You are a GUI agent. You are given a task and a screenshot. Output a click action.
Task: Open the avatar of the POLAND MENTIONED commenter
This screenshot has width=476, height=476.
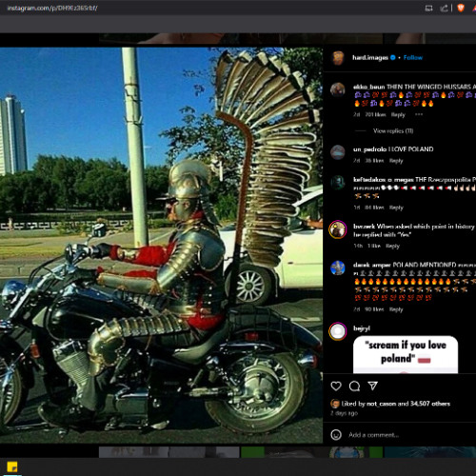tap(338, 268)
